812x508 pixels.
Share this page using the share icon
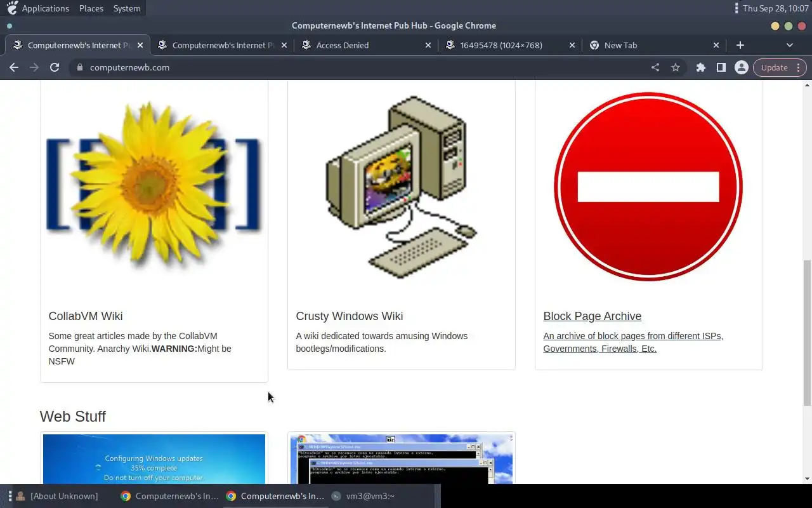[655, 67]
